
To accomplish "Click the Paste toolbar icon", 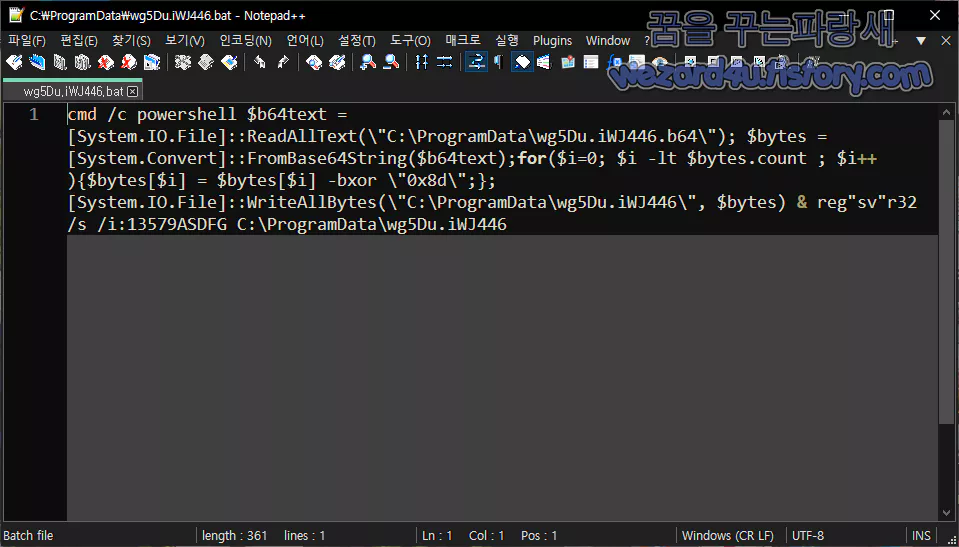I will 229,62.
